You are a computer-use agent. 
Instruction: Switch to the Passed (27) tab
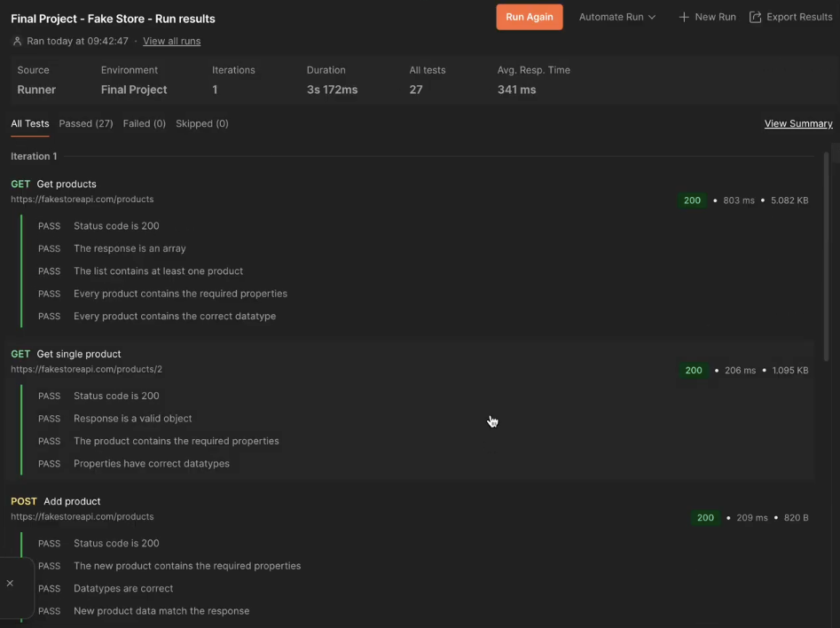[86, 124]
